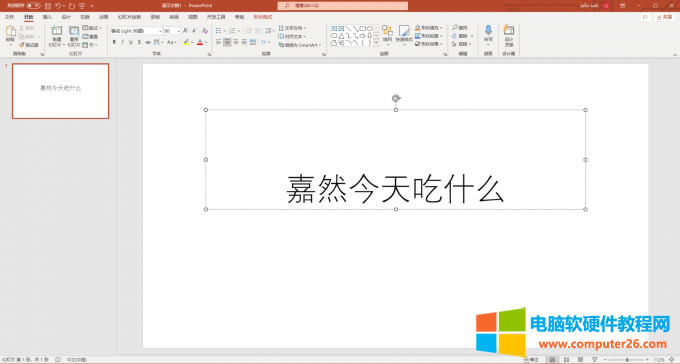Image resolution: width=680 pixels, height=364 pixels.
Task: Toggle the AutoSave switch
Action: pyautogui.click(x=33, y=6)
